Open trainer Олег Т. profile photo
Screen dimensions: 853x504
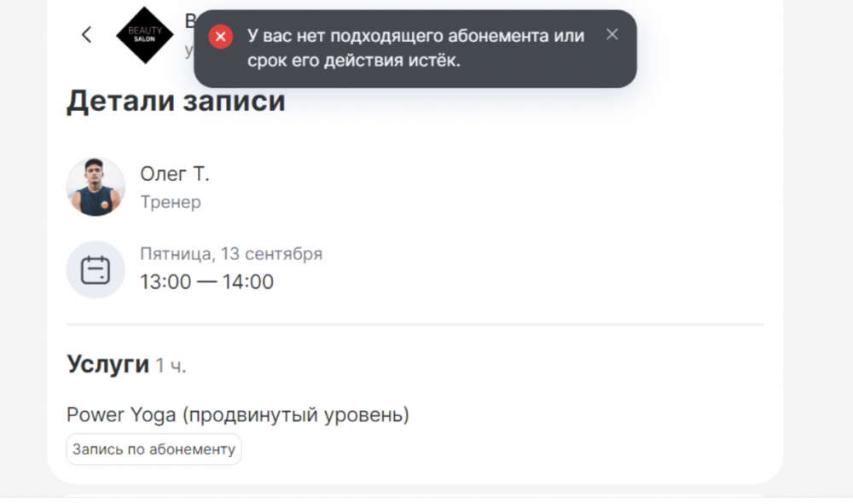[96, 187]
